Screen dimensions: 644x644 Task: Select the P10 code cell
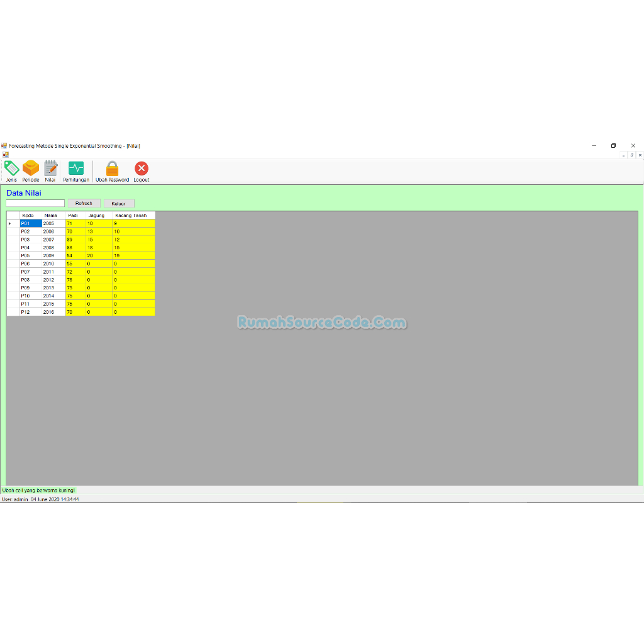click(x=31, y=296)
